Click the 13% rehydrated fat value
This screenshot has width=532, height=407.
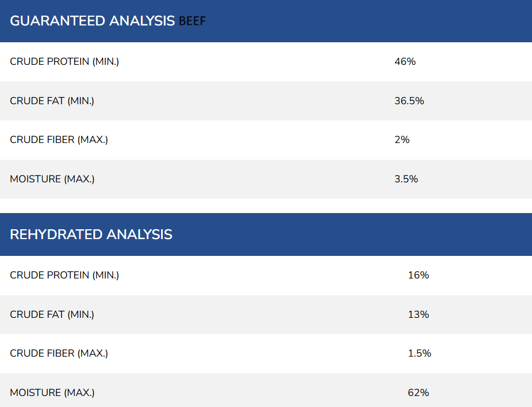coord(418,314)
